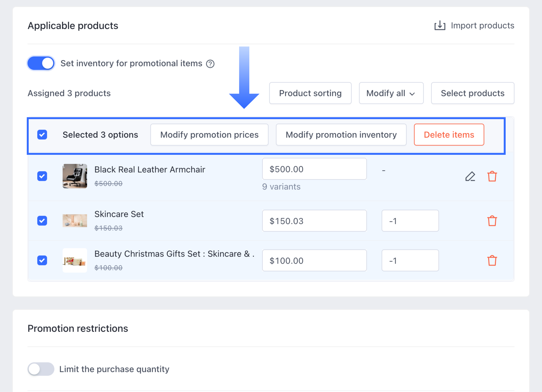The height and width of the screenshot is (392, 542).
Task: Uncheck the Selected 3 options checkbox
Action: (42, 135)
